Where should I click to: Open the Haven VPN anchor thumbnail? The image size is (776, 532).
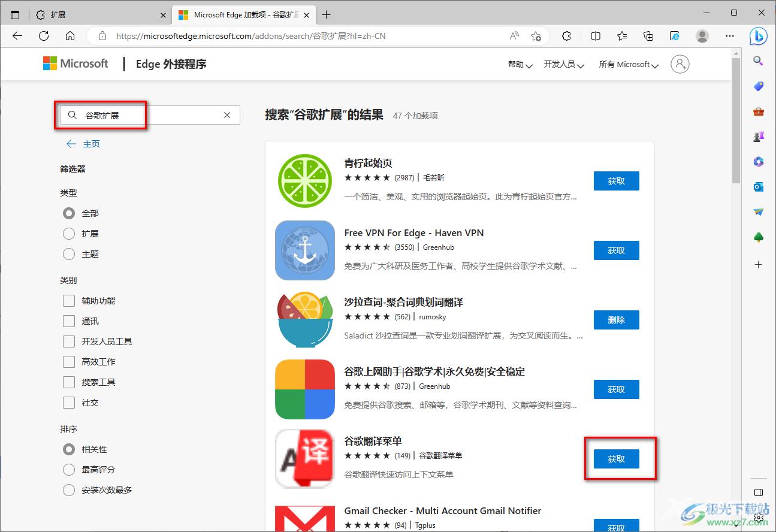[x=305, y=250]
